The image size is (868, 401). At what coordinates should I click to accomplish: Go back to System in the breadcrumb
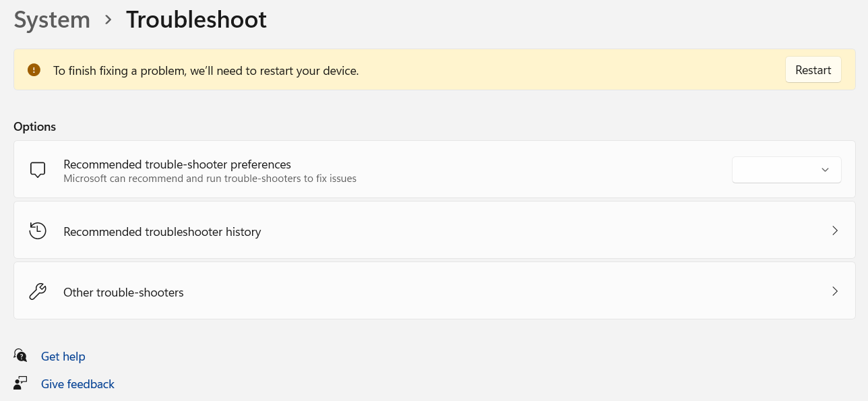[52, 20]
